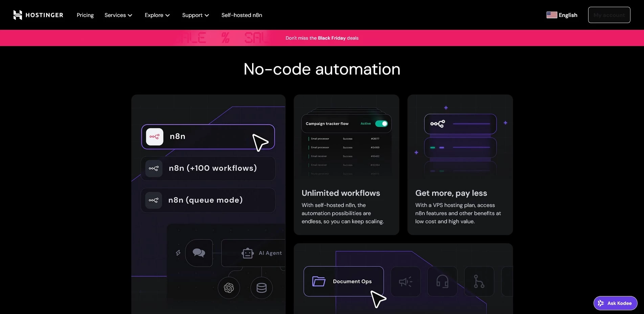Image resolution: width=644 pixels, height=314 pixels.
Task: Click the My account button
Action: click(x=609, y=15)
